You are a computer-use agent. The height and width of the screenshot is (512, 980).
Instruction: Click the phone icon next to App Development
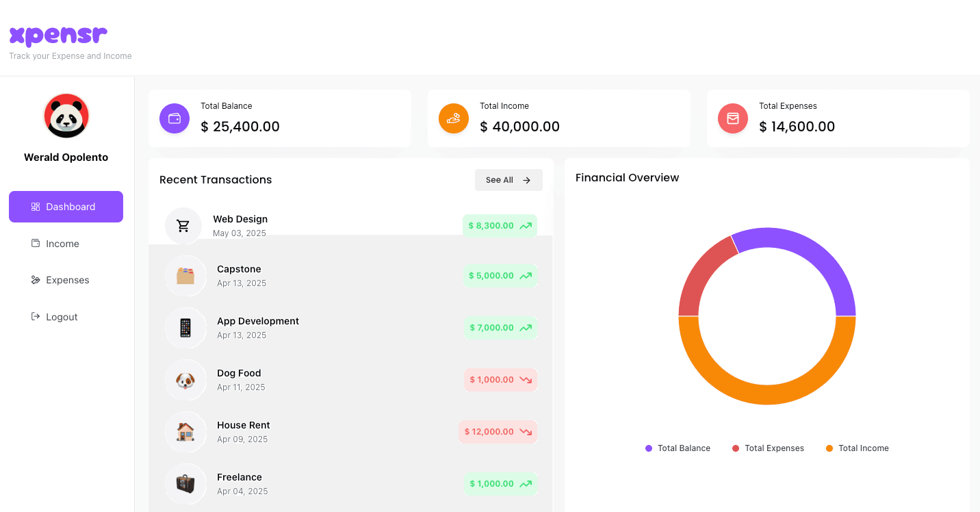click(185, 328)
